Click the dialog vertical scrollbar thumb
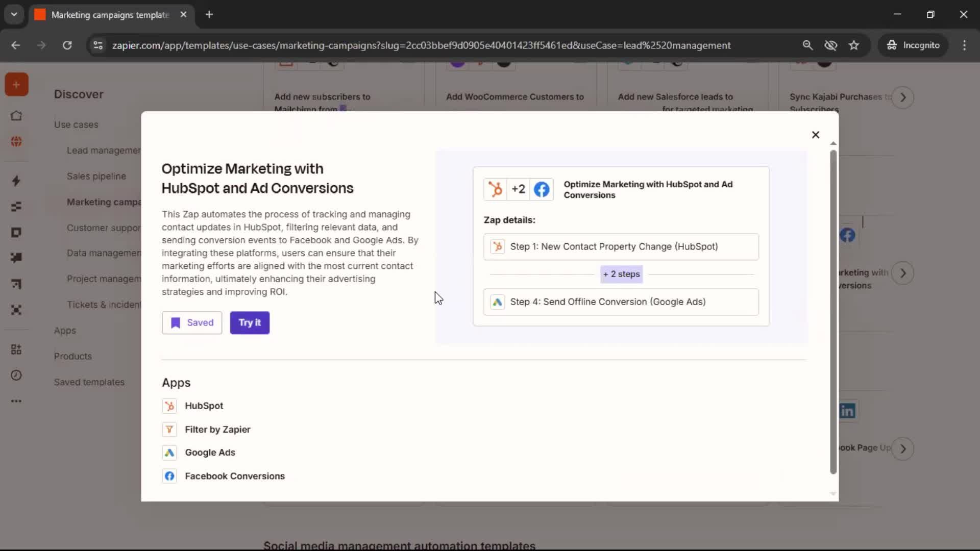 click(x=833, y=312)
